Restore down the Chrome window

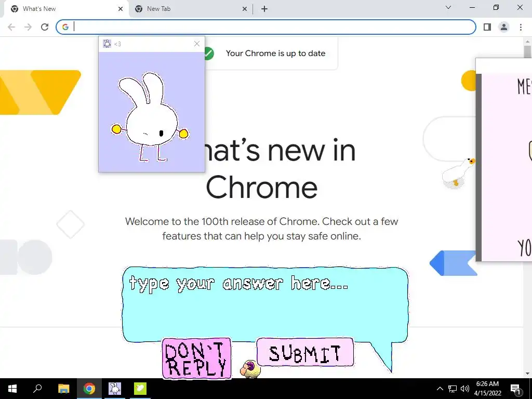pos(496,7)
